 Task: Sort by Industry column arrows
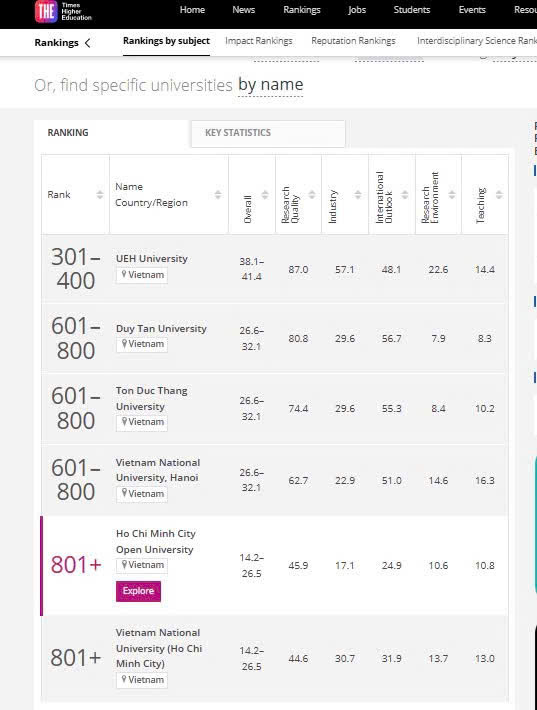(x=358, y=195)
